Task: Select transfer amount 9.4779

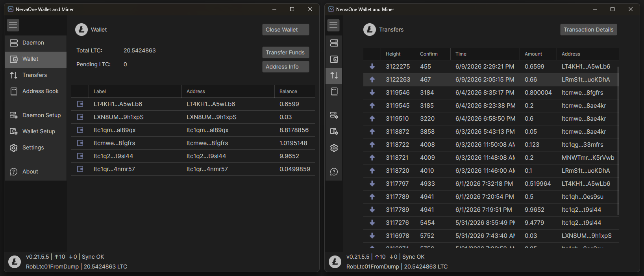Action: (x=534, y=223)
